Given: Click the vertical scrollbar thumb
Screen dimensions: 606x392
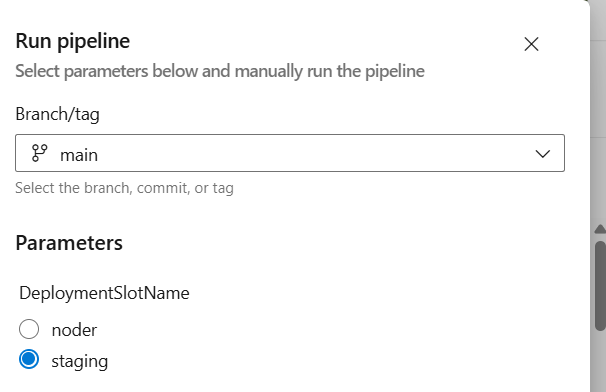Looking at the screenshot, I should point(600,286).
